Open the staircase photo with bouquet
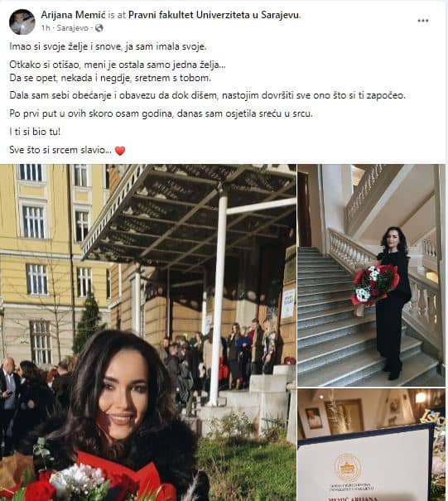Viewport: 448px width, 501px height. coord(371,275)
